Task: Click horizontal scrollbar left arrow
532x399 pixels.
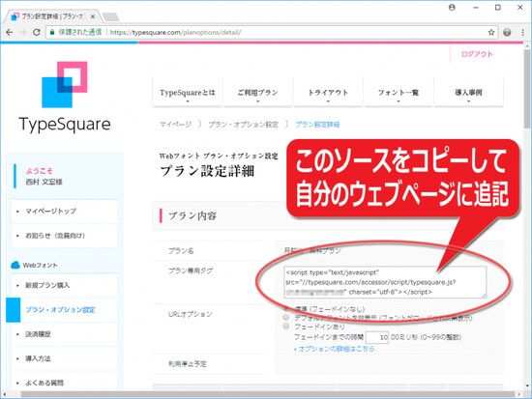Action: point(5,394)
